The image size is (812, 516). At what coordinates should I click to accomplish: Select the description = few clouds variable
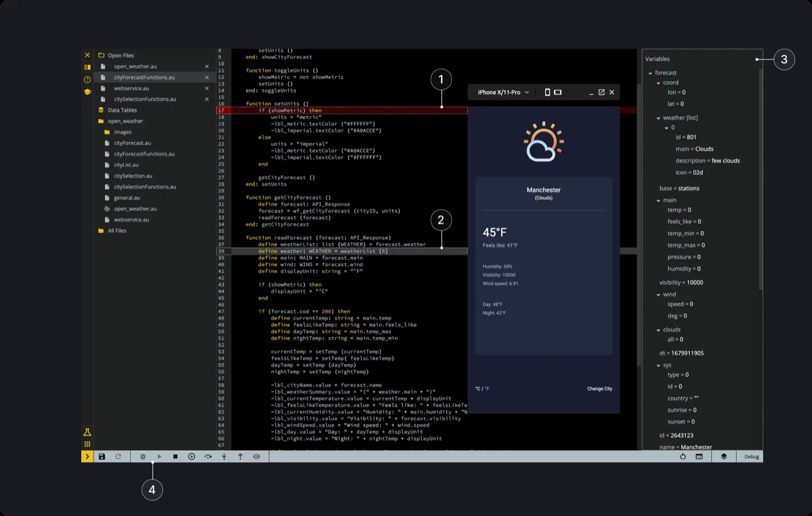[x=708, y=161]
